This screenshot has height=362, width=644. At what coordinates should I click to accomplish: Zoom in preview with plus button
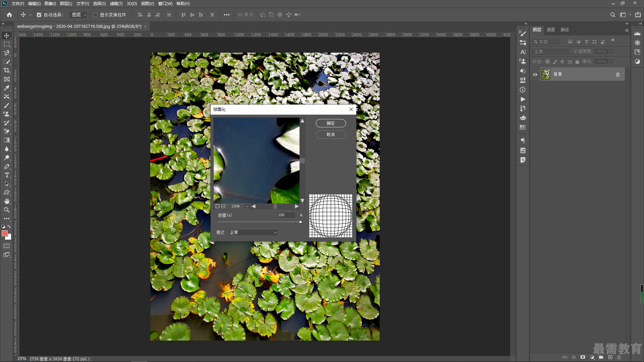coord(223,206)
